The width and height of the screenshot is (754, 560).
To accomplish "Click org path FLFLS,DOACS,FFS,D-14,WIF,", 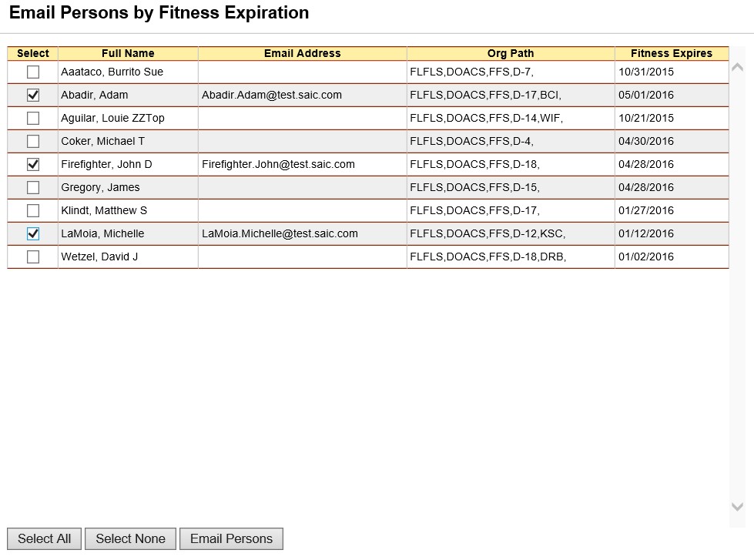I will tap(487, 119).
